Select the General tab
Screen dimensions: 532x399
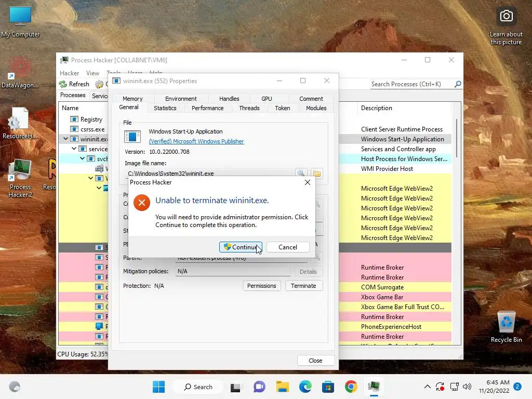pyautogui.click(x=129, y=107)
